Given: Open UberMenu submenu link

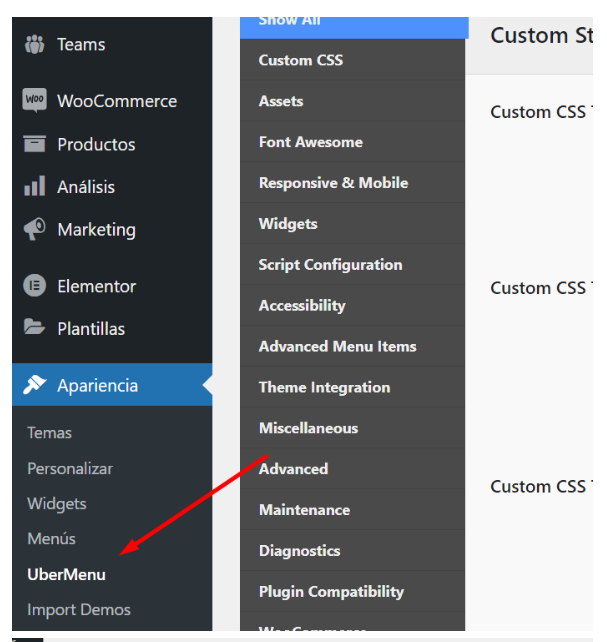Looking at the screenshot, I should 66,574.
